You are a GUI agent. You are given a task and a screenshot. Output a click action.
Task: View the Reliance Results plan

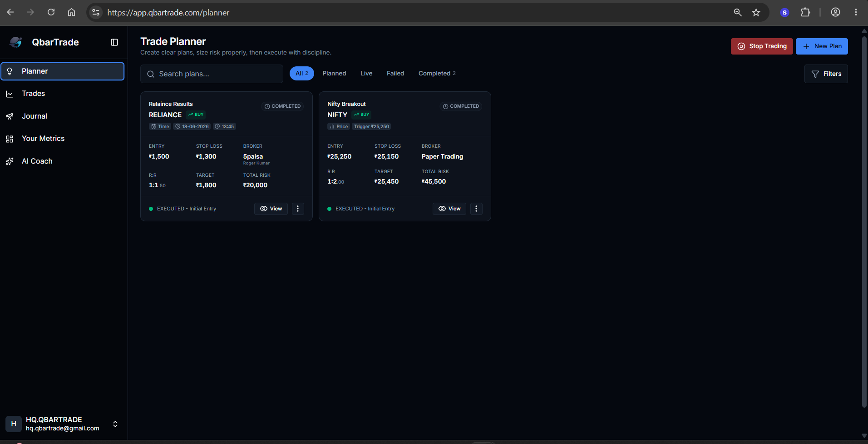coord(271,209)
